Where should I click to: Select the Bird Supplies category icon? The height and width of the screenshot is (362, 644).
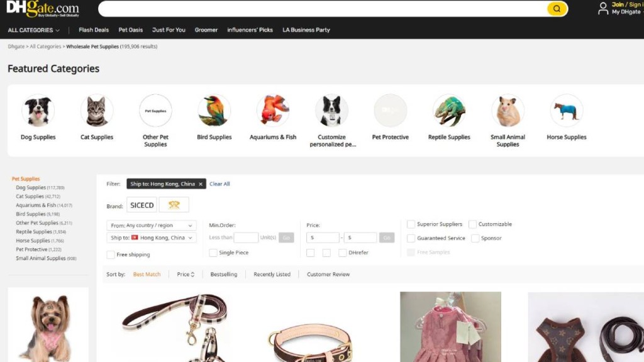click(x=214, y=111)
